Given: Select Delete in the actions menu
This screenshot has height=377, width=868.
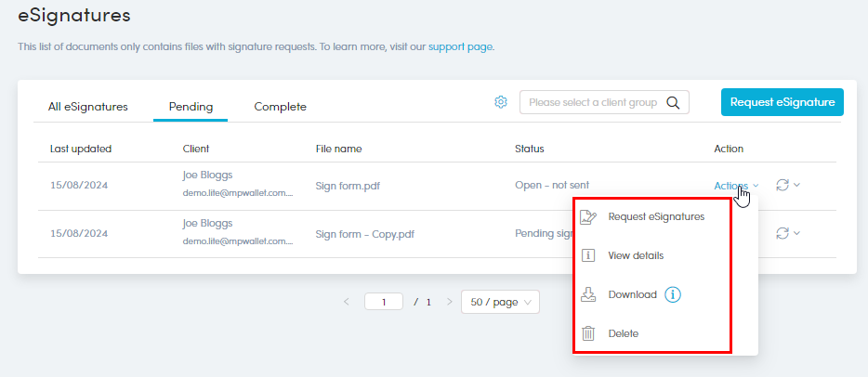Looking at the screenshot, I should click(x=623, y=333).
